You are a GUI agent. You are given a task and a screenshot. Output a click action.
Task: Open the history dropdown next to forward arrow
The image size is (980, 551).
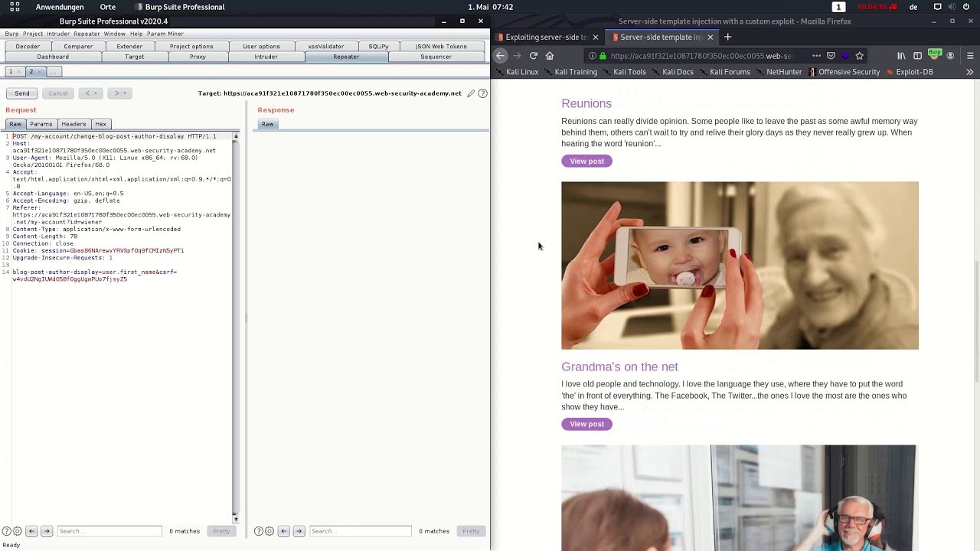126,93
